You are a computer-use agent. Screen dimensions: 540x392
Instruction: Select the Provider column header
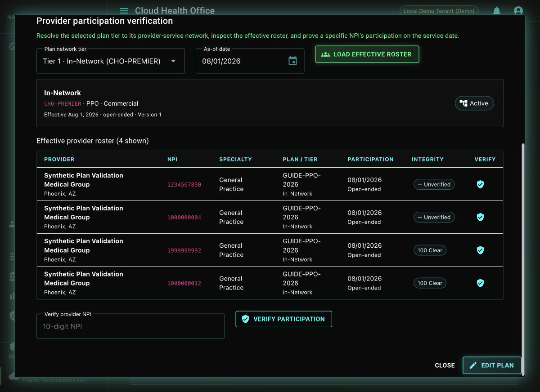click(x=59, y=159)
